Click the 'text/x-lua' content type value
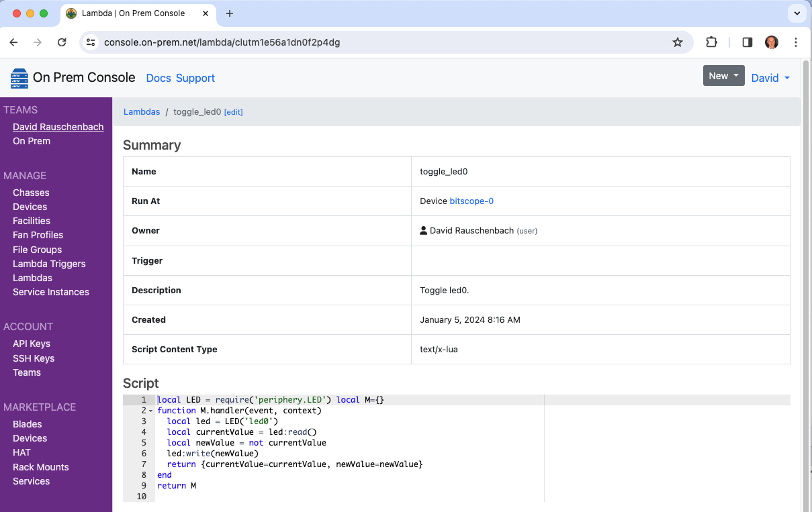The height and width of the screenshot is (512, 812). click(439, 349)
